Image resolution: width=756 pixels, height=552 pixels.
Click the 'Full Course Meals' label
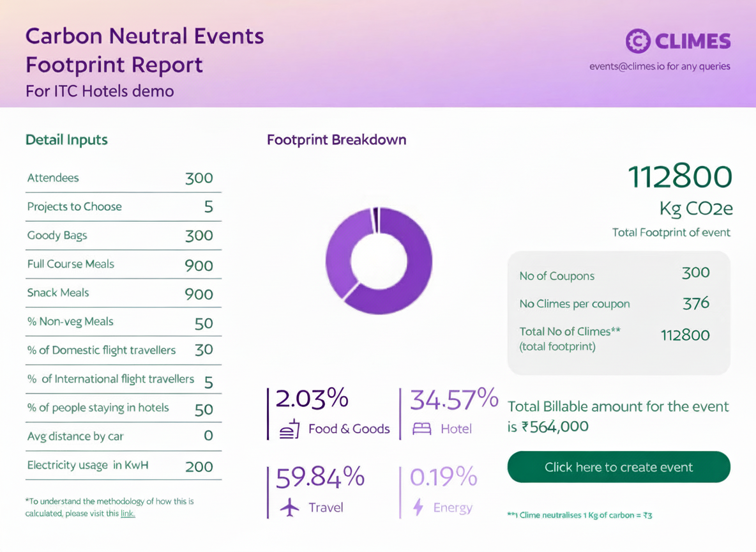70,264
